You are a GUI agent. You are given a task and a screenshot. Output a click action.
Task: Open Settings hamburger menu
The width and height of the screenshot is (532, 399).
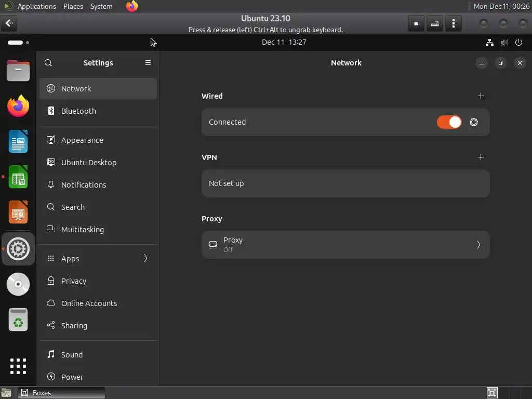[x=148, y=63]
